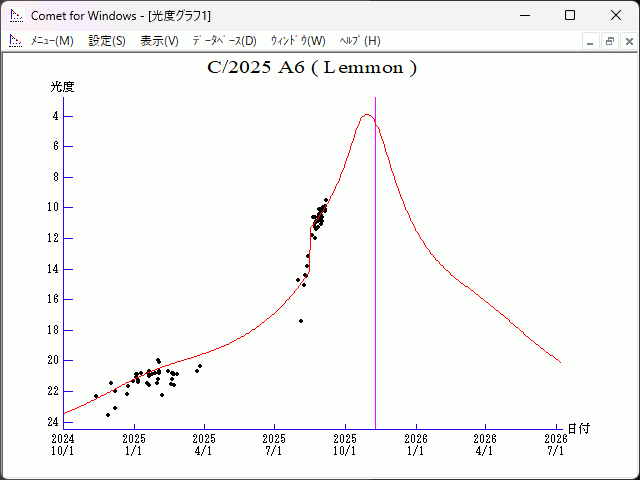Minimize the Comet for Windows application
The image size is (640, 480).
[523, 15]
